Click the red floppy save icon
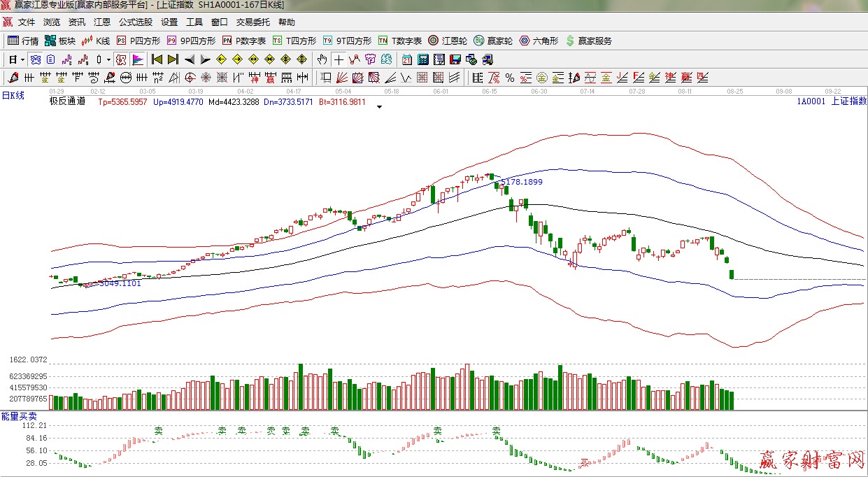Screen dimensions: 868x477 (x=455, y=59)
